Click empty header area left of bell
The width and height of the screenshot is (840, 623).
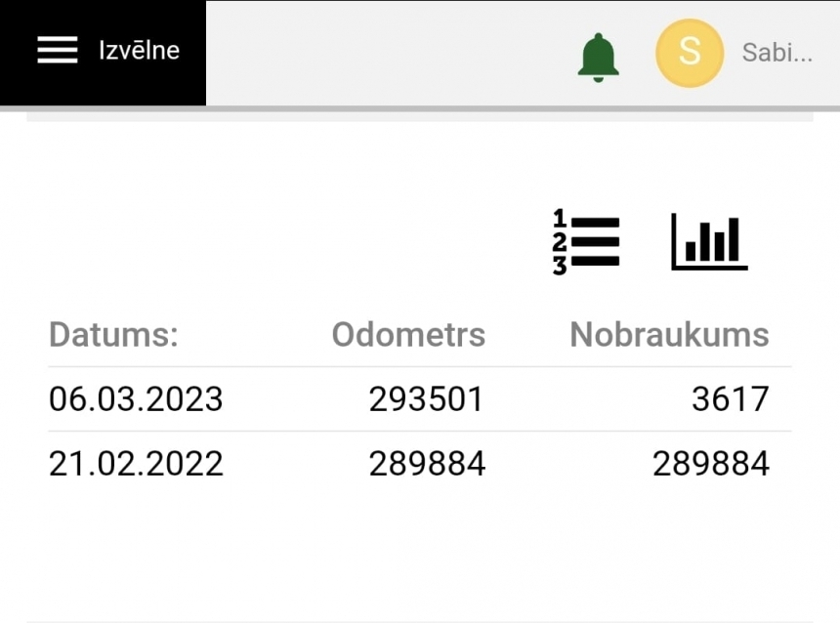pyautogui.click(x=391, y=53)
